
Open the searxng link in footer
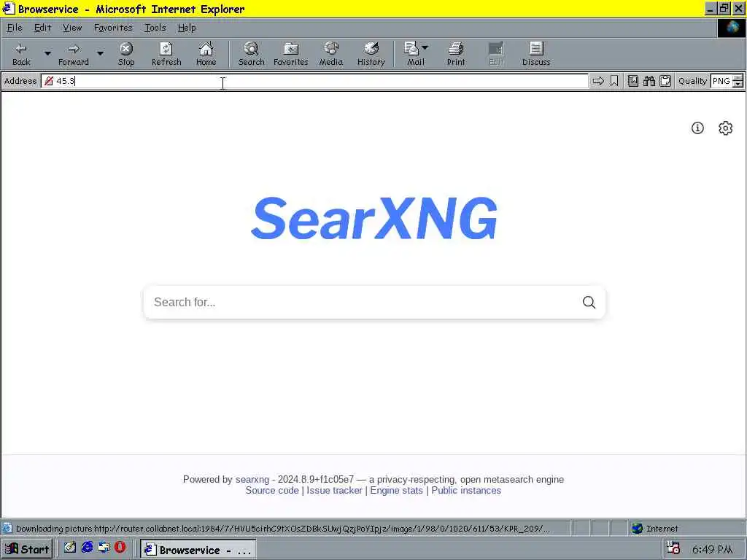[252, 480]
